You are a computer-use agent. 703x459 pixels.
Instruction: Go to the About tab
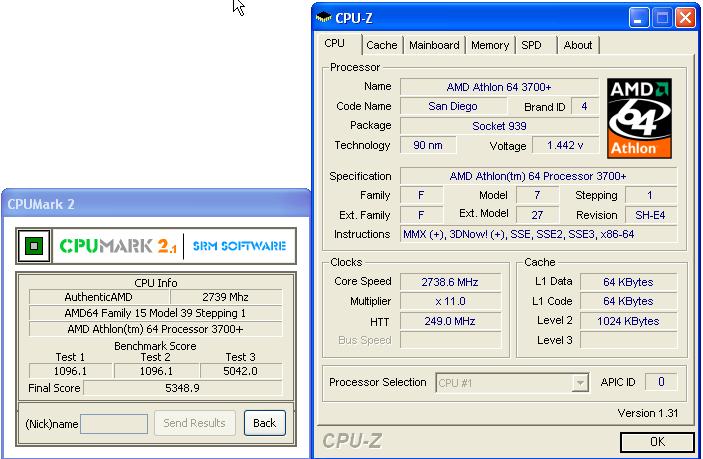point(578,45)
